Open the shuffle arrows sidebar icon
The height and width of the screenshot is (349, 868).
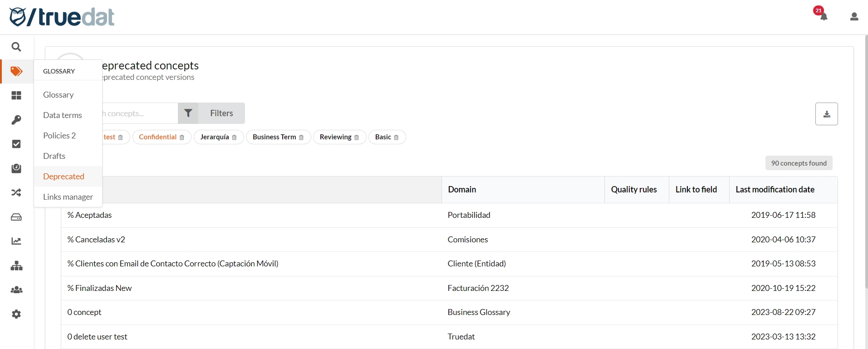coord(16,192)
